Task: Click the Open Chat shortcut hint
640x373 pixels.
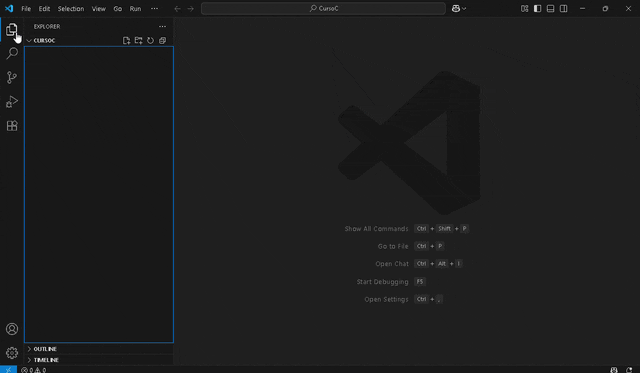Action: (x=419, y=264)
